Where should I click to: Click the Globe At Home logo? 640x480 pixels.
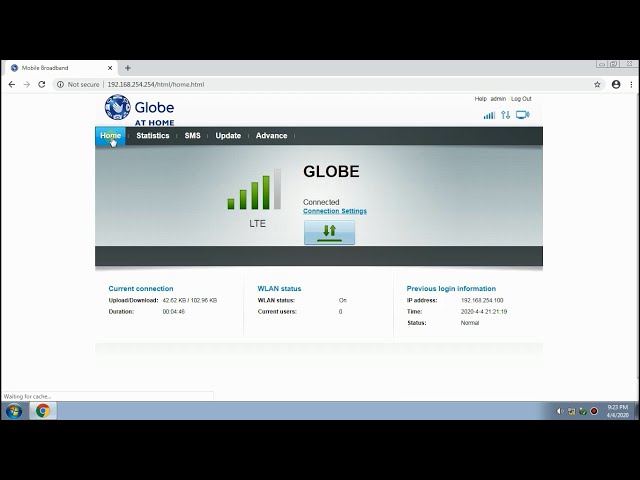click(x=140, y=110)
